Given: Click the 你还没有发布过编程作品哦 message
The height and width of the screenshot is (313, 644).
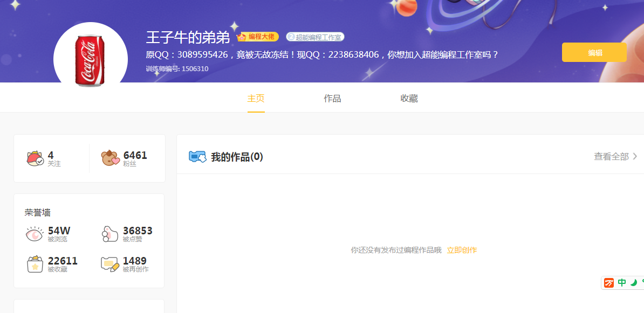Looking at the screenshot, I should (396, 250).
